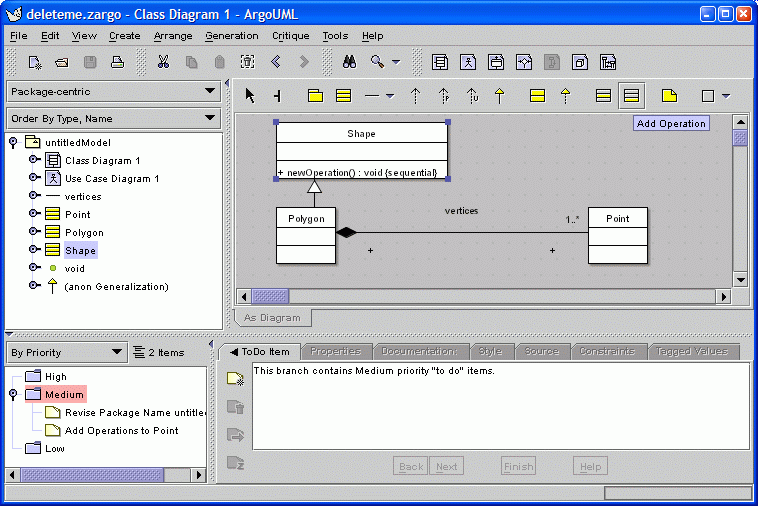Click the diagram horizontal scrollbar thumb
Viewport: 758px width, 506px height.
click(x=270, y=296)
